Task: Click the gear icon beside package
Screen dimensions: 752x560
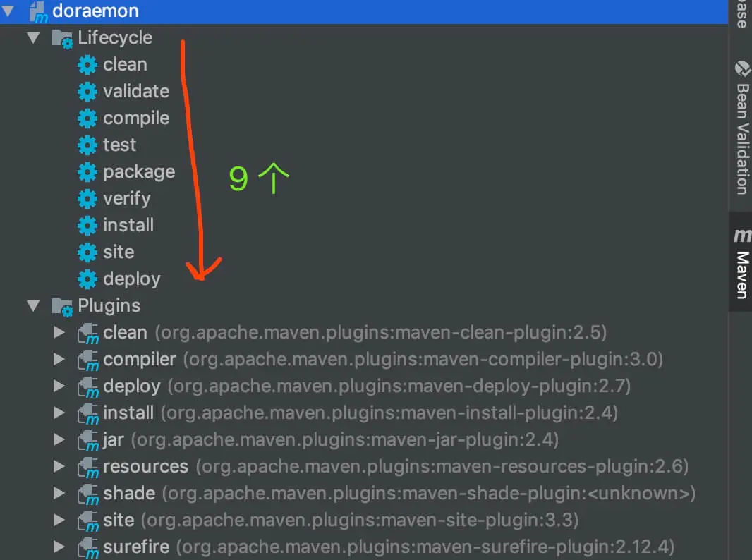Action: tap(87, 172)
